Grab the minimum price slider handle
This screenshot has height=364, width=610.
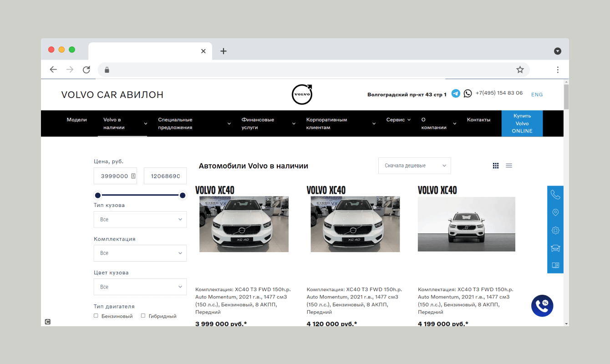tap(97, 195)
